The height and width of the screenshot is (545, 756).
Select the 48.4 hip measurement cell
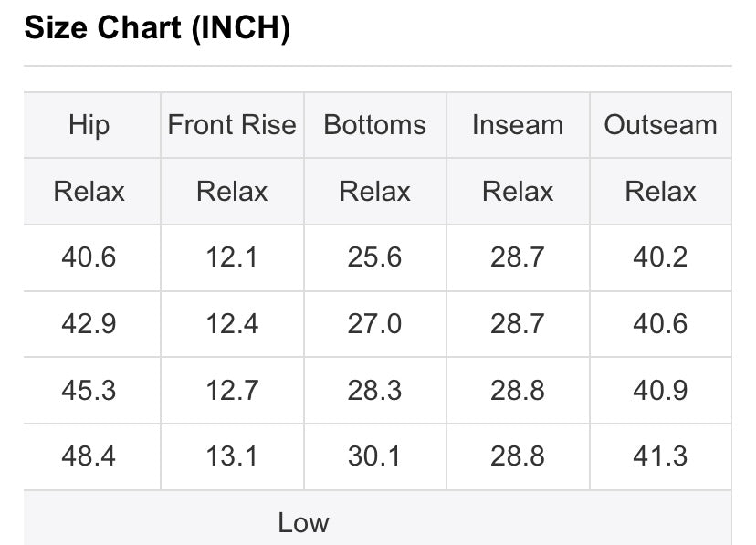(89, 456)
